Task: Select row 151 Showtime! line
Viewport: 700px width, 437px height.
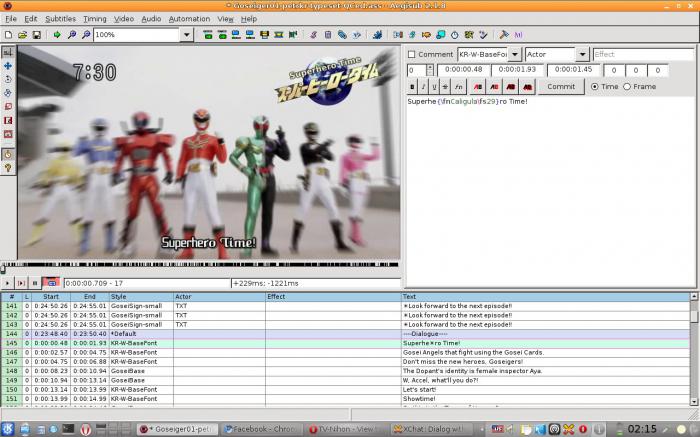Action: (x=346, y=399)
